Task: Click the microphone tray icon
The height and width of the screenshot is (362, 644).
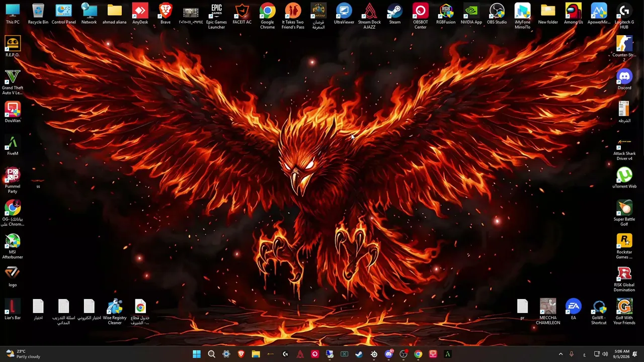Action: click(x=571, y=354)
